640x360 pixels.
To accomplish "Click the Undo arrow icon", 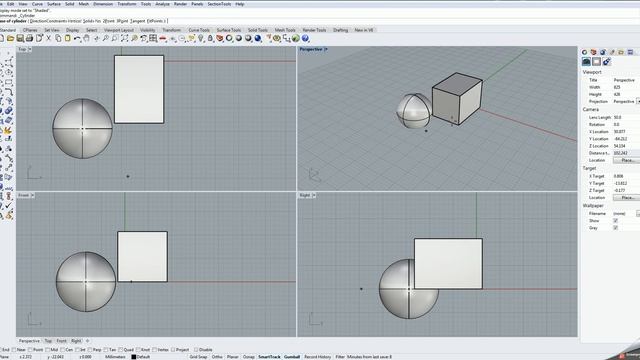I will [77, 38].
